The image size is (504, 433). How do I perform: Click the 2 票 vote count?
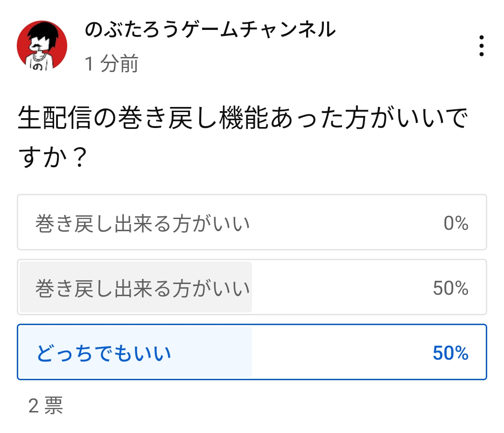[x=46, y=406]
